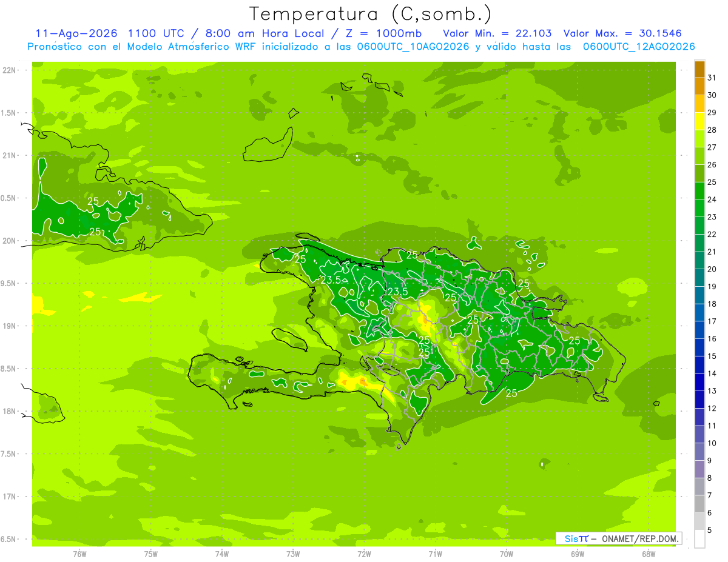This screenshot has height=562, width=728.
Task: Pick the green swatch between 23 and 24
Action: click(x=699, y=209)
